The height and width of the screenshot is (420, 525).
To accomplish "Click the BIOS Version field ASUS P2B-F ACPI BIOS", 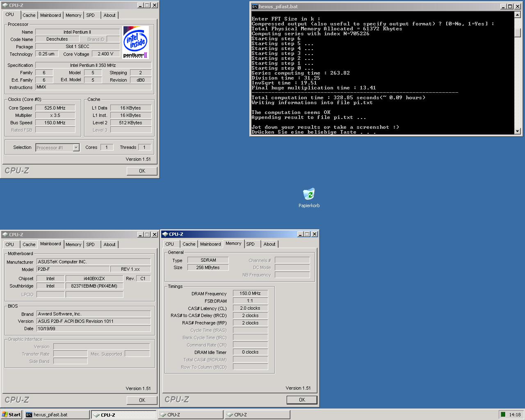I will [94, 322].
